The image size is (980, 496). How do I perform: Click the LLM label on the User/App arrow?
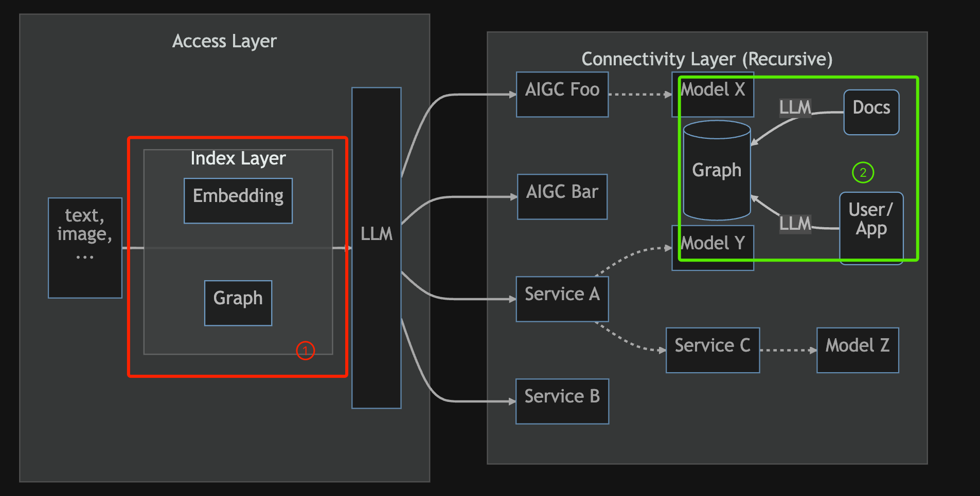795,224
